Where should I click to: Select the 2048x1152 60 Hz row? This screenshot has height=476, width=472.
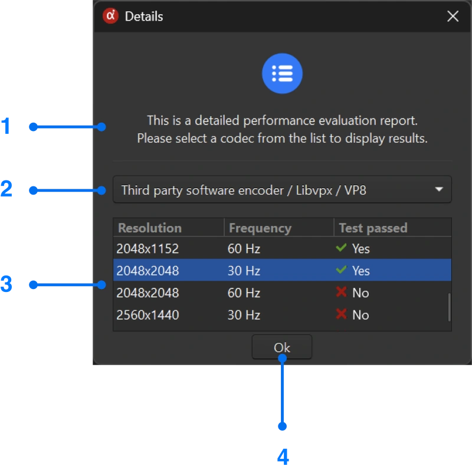206,248
